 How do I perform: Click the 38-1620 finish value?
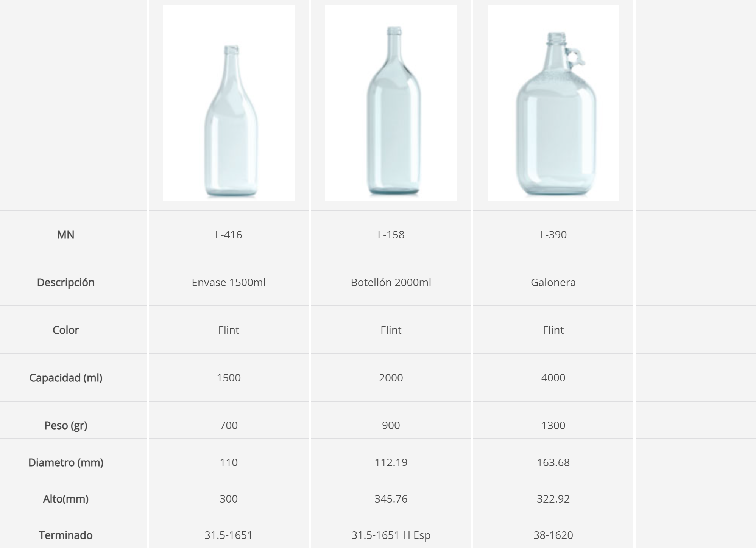tap(553, 535)
